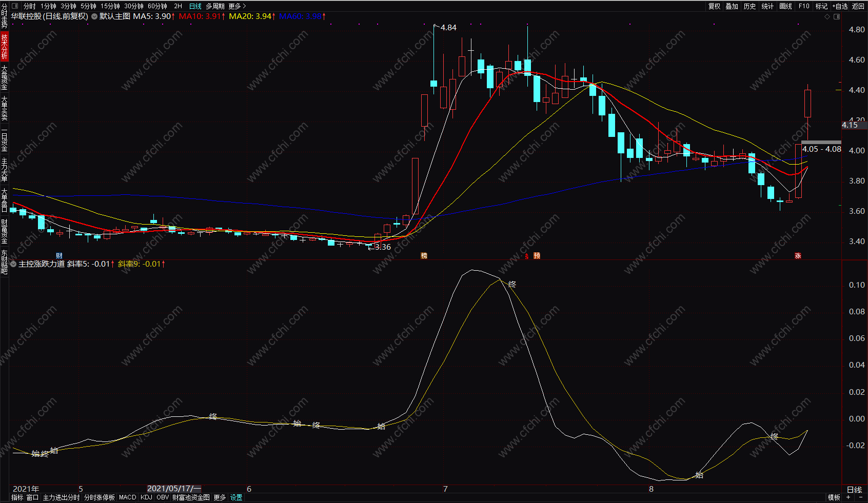Click the 返回 back button
The image size is (868, 503).
click(858, 6)
